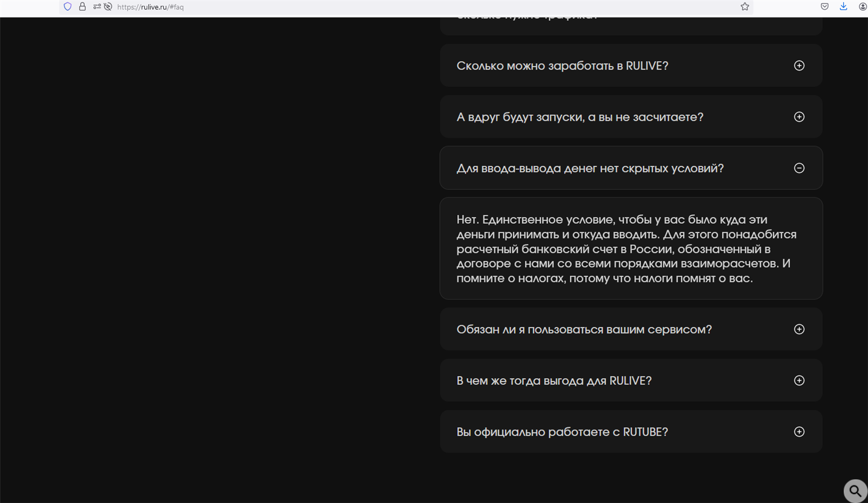Expand 'А вдруг будут запуски, а вы не засчитаете?'
This screenshot has height=503, width=868.
[x=631, y=117]
